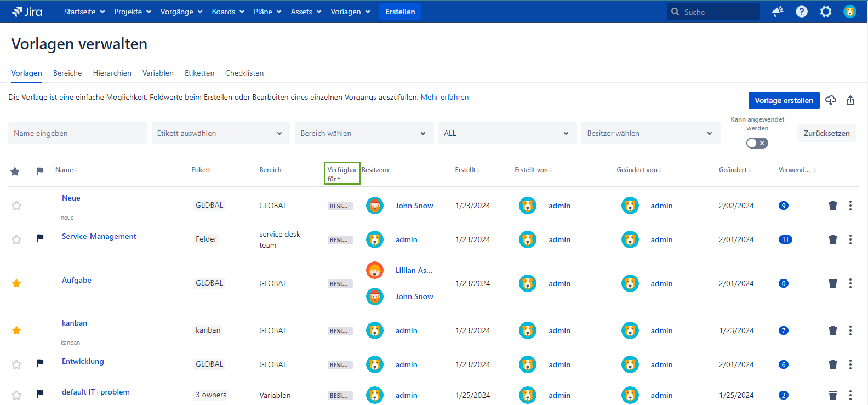Screen dimensions: 868x405
Task: Open the help question mark icon
Action: [801, 12]
